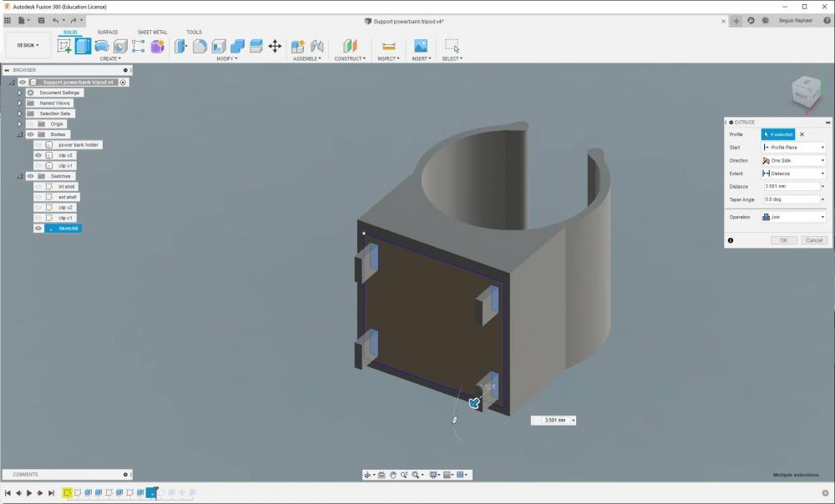Click the Create Sketch tool icon
835x504 pixels.
click(x=64, y=46)
